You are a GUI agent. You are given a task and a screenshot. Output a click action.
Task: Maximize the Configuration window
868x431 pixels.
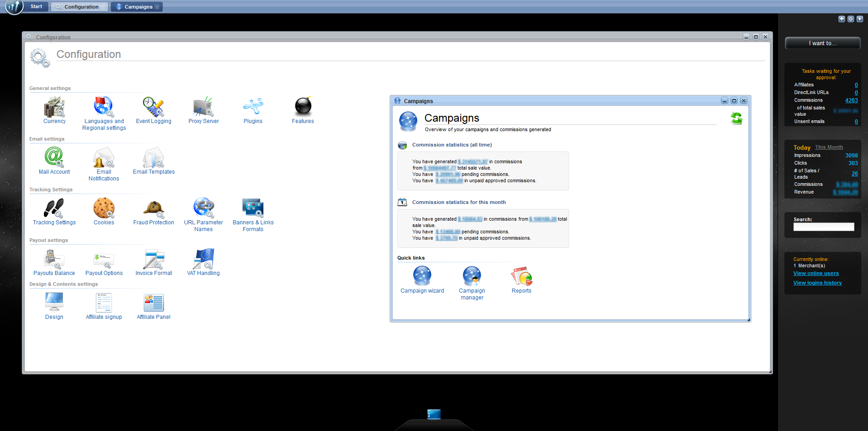click(755, 37)
